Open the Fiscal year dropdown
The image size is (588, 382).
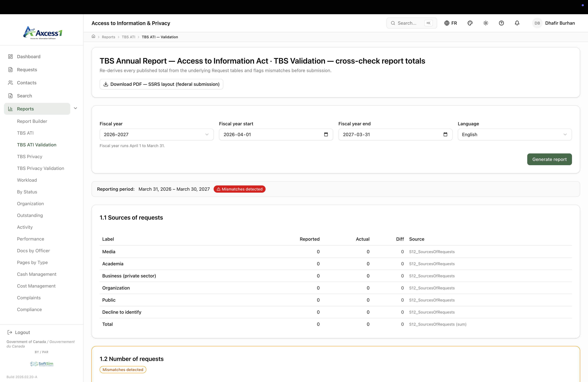coord(156,134)
